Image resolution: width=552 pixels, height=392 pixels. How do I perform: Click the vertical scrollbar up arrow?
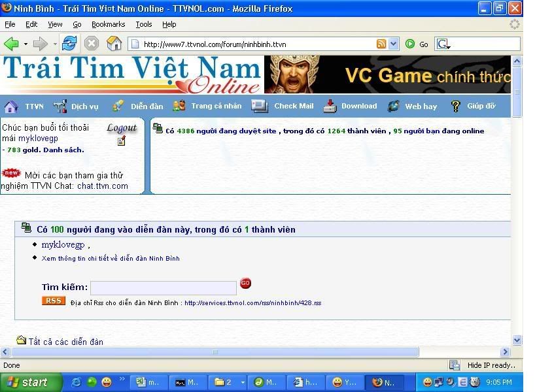[x=517, y=61]
